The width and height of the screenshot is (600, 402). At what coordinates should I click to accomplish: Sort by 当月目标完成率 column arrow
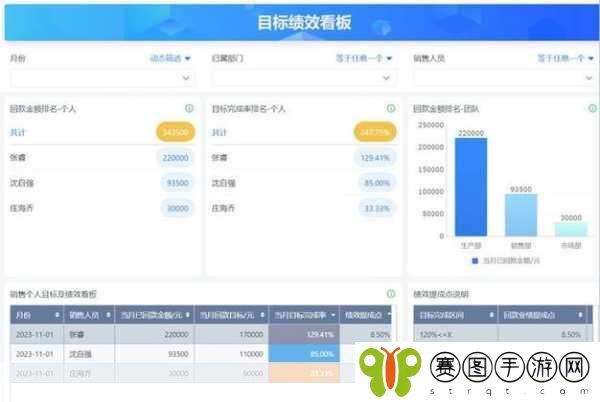click(x=333, y=315)
